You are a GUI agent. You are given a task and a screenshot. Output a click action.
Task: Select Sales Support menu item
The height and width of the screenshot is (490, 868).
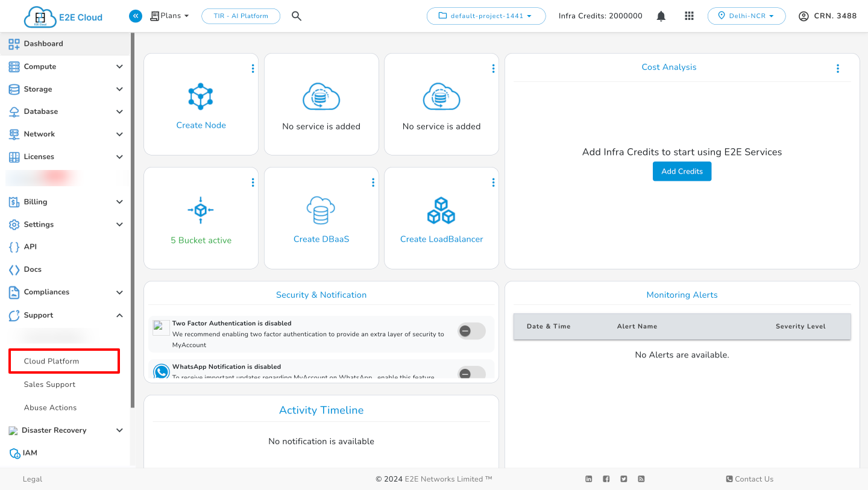[x=49, y=385]
